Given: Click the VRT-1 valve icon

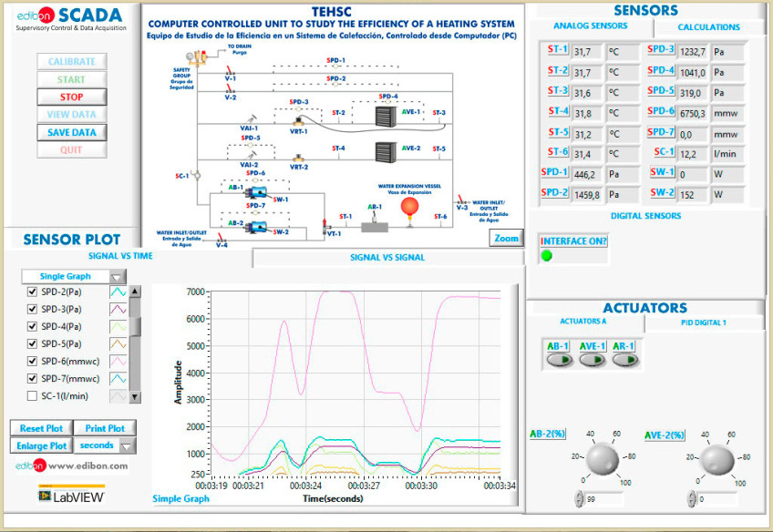Looking at the screenshot, I should (x=298, y=120).
